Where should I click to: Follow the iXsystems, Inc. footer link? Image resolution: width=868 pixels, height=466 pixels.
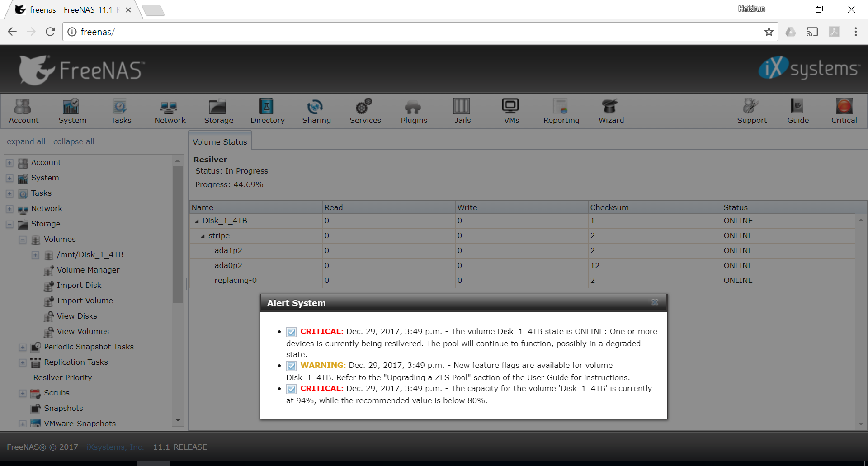(115, 447)
